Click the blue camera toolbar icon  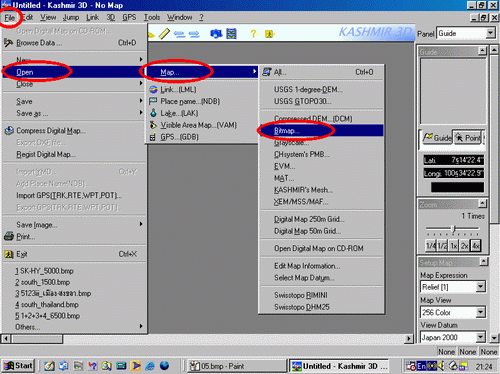tap(216, 34)
